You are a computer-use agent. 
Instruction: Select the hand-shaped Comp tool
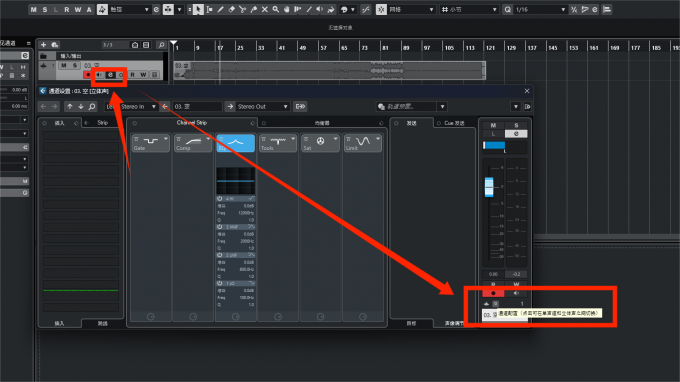click(x=287, y=9)
